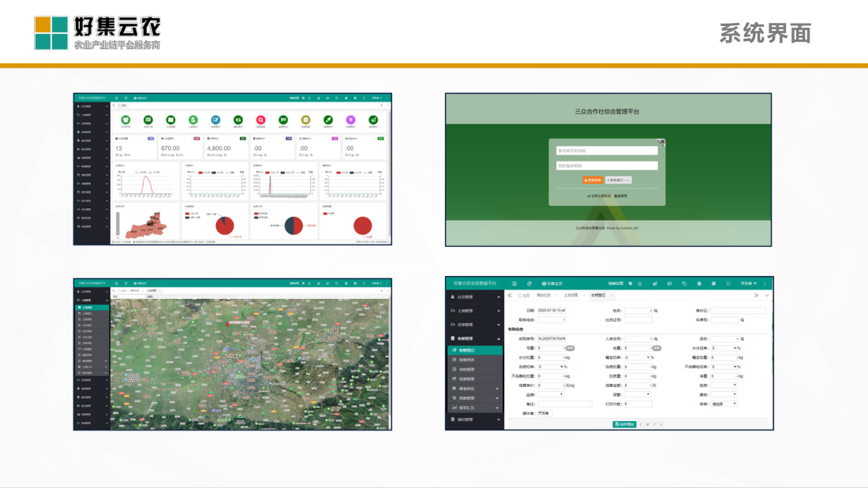Click the password input field on login screen
868x488 pixels.
(x=607, y=166)
